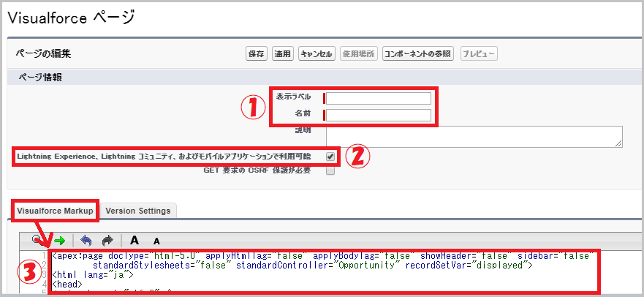Click the 保存 button
The width and height of the screenshot is (644, 297).
point(257,53)
